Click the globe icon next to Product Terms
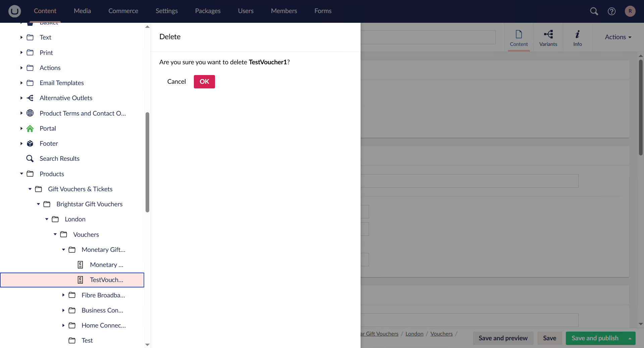 pyautogui.click(x=30, y=113)
